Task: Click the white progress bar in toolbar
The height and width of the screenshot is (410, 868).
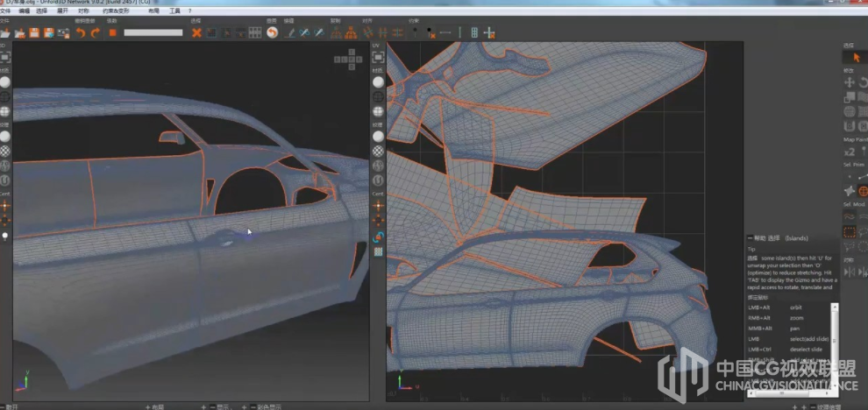Action: [153, 32]
